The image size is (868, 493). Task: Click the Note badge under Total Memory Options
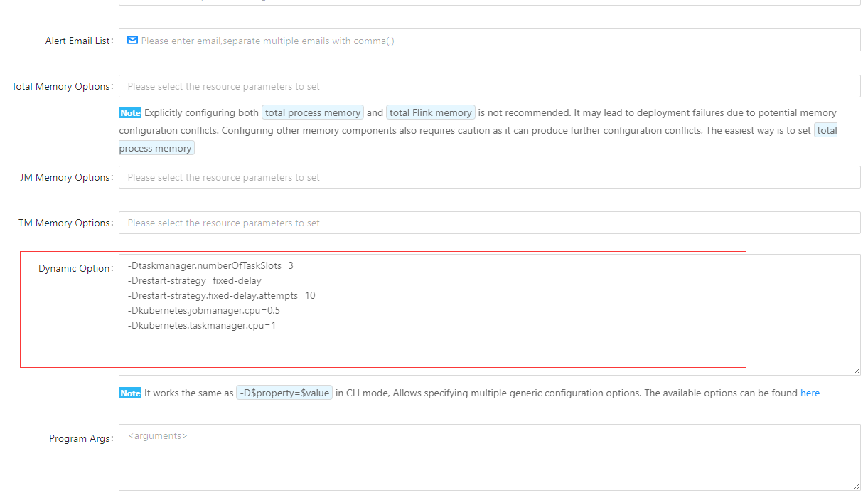pos(130,113)
